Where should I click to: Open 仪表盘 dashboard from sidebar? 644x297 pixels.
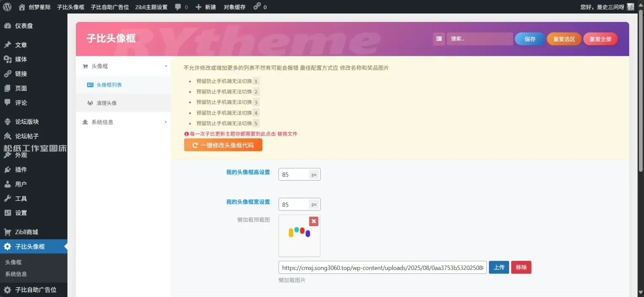(24, 26)
